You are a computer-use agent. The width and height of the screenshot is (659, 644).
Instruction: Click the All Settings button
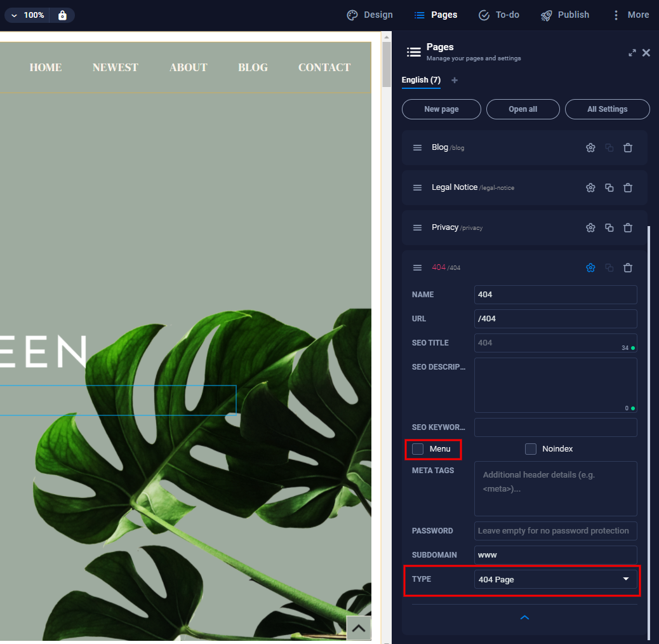pyautogui.click(x=607, y=109)
